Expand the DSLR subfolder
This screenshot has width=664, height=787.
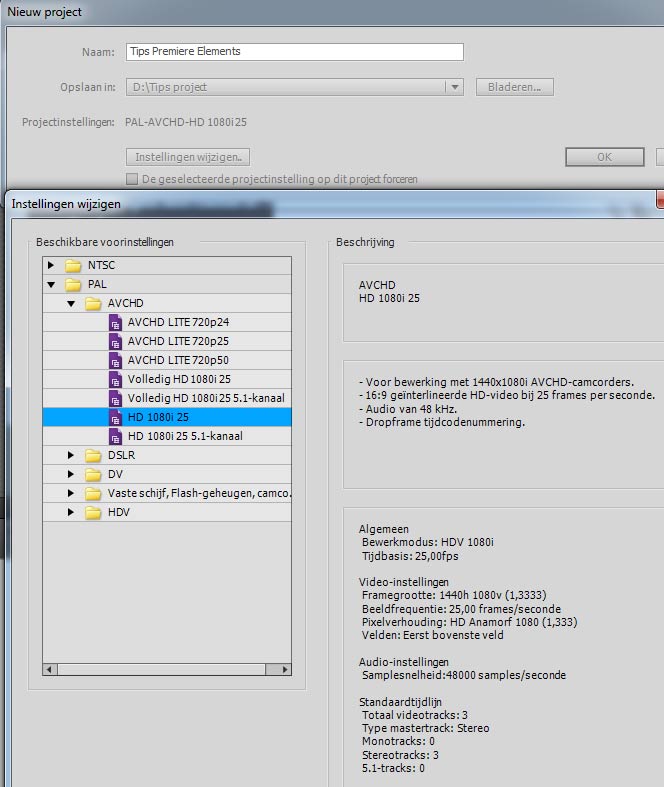click(71, 455)
